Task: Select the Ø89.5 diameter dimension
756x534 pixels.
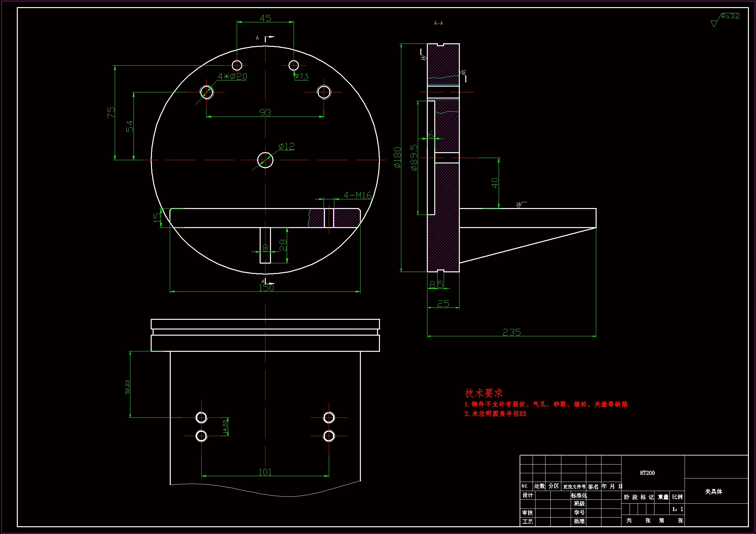Action: click(414, 158)
